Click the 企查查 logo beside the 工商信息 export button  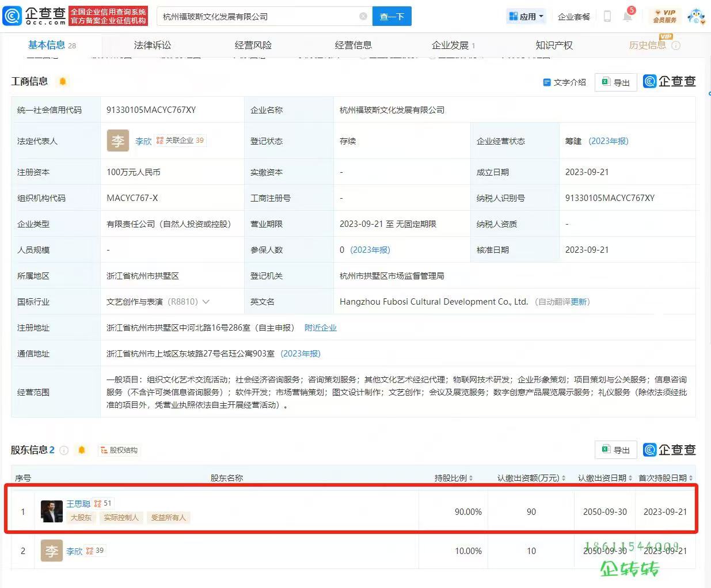(670, 82)
